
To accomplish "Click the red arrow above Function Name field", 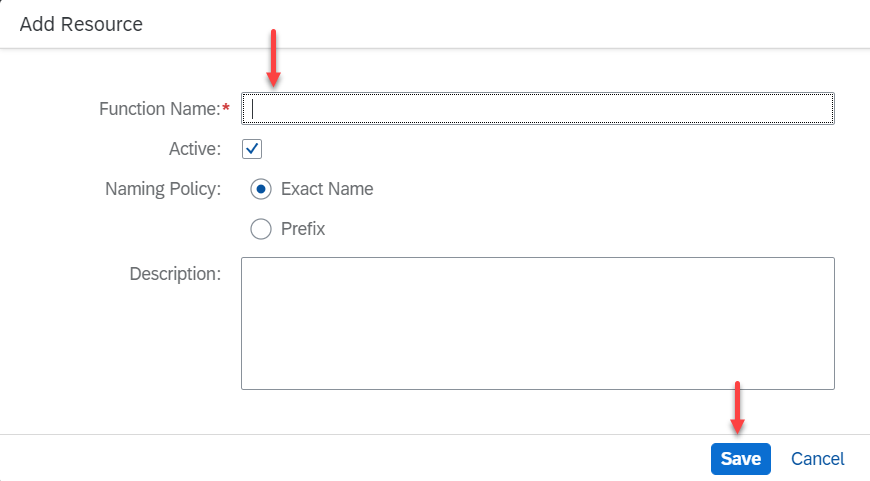I will (x=274, y=57).
